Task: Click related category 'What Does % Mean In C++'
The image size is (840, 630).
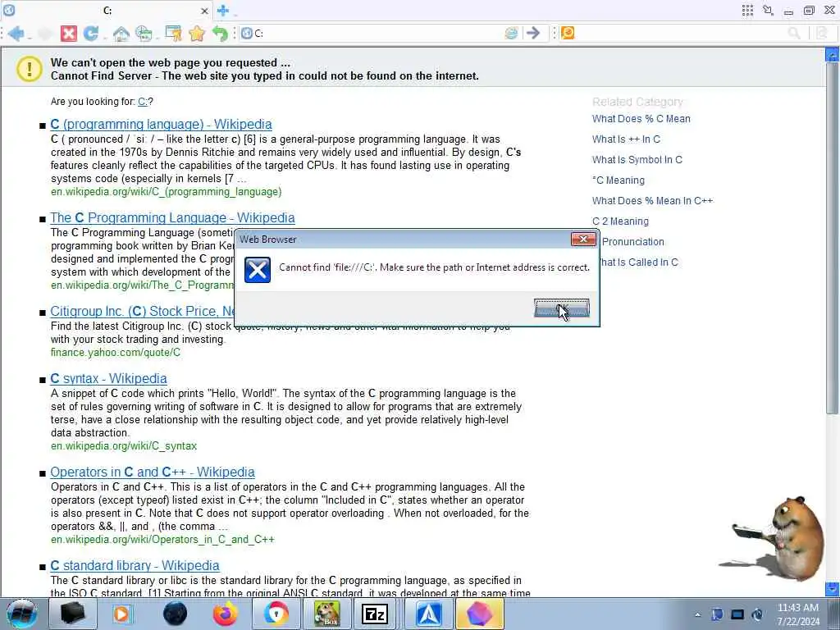Action: click(652, 201)
